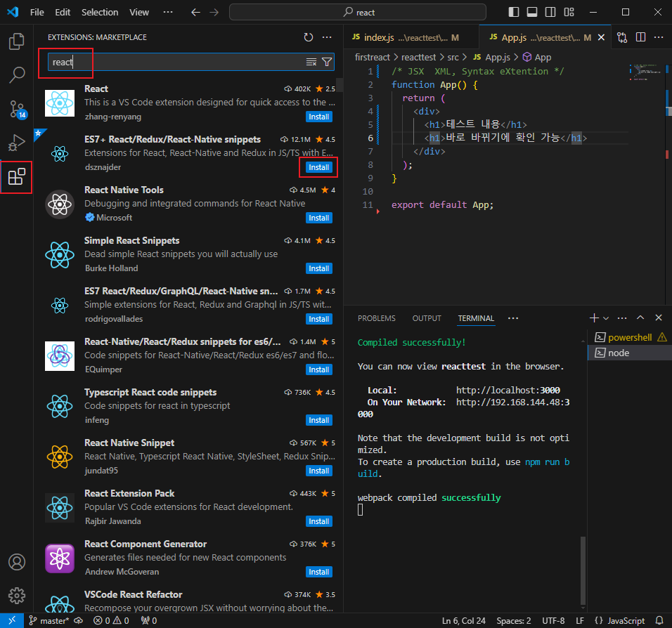Open the Run and Debug view
The height and width of the screenshot is (628, 672).
[x=17, y=143]
